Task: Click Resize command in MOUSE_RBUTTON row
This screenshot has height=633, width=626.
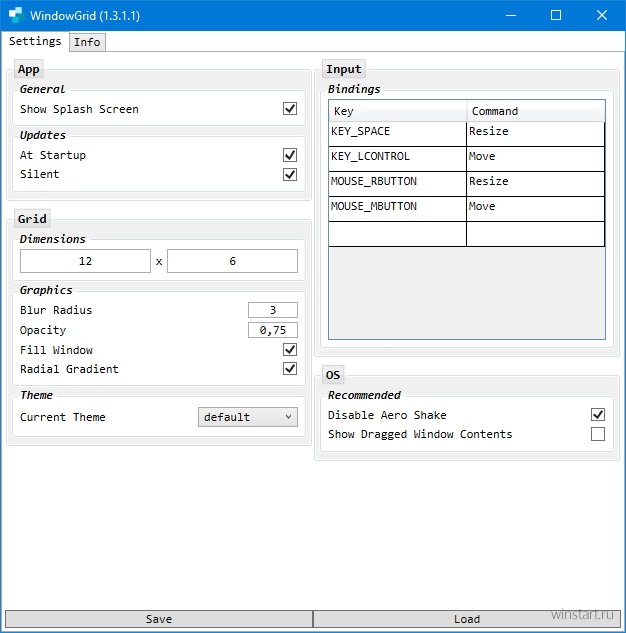Action: click(536, 184)
